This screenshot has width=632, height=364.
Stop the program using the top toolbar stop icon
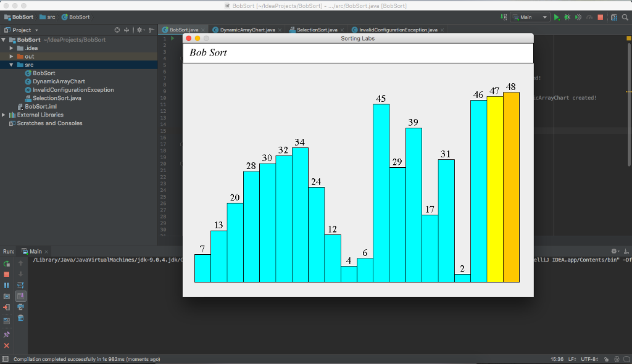tap(600, 17)
